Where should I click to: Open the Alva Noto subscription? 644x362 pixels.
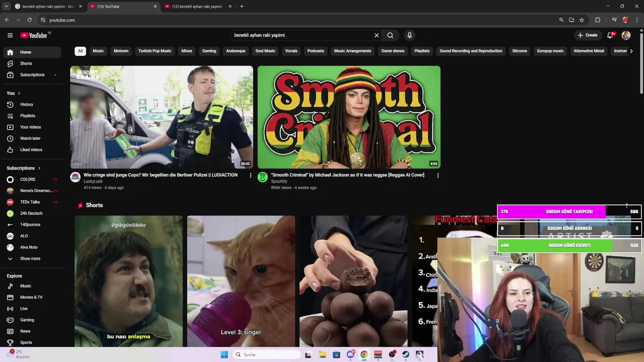click(x=33, y=247)
